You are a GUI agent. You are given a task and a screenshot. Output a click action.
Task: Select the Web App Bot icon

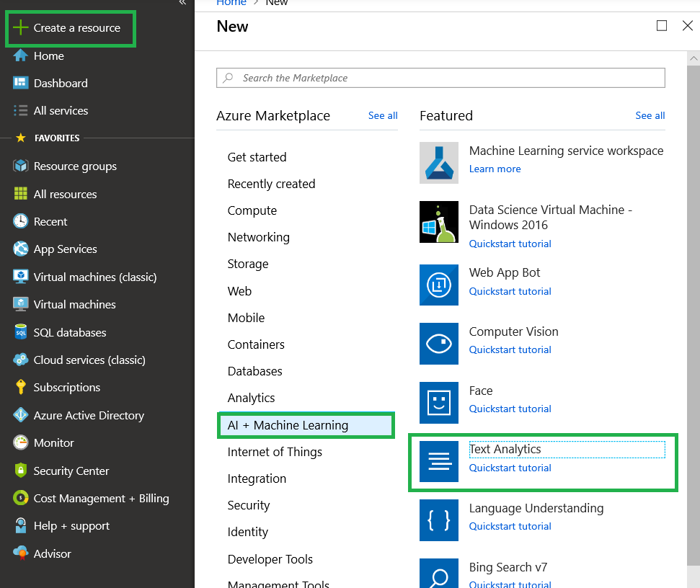point(439,285)
